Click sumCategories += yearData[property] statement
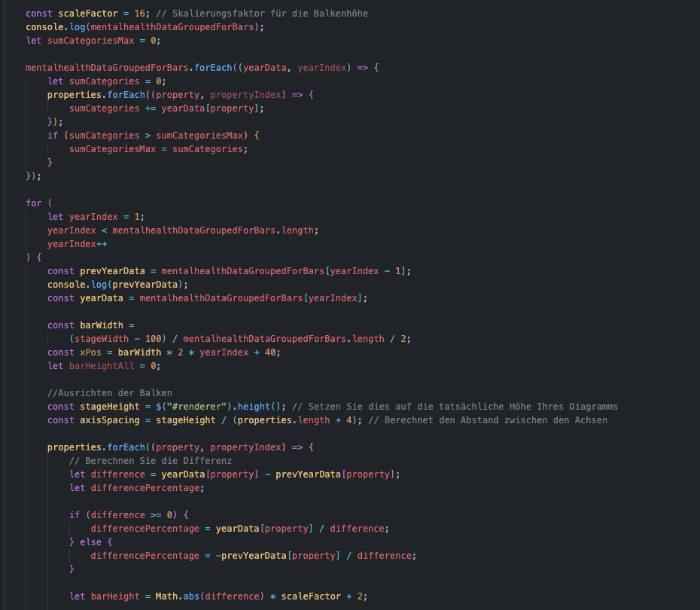This screenshot has height=610, width=700. [166, 108]
